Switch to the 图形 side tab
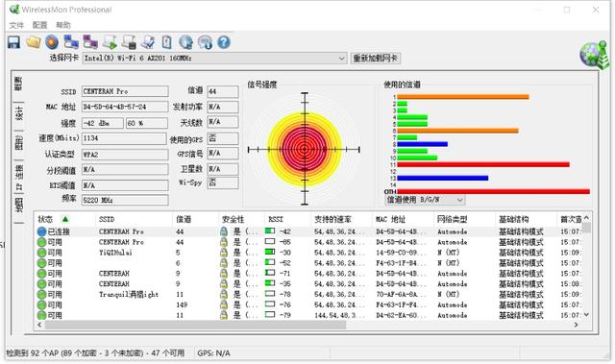 (18, 143)
